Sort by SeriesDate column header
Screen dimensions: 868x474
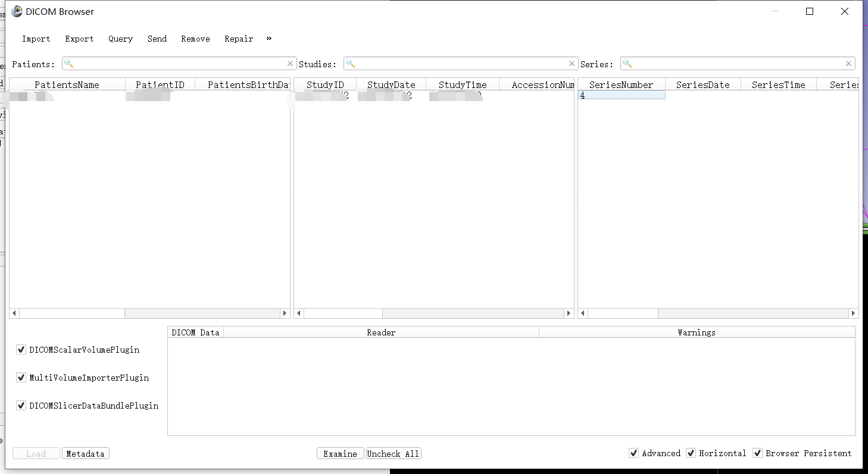(703, 84)
